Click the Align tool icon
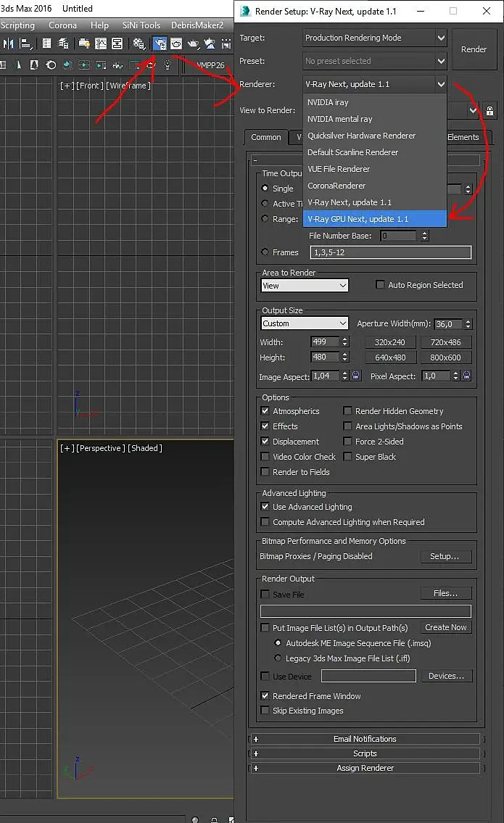 coord(25,44)
